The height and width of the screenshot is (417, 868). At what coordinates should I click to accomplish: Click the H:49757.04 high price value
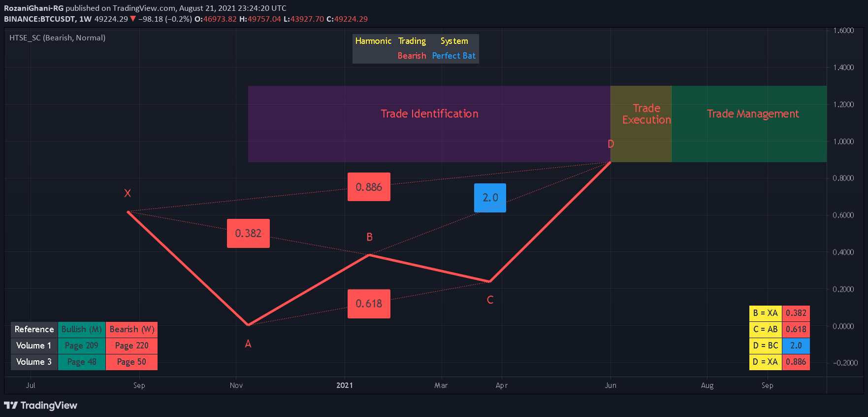[x=260, y=19]
